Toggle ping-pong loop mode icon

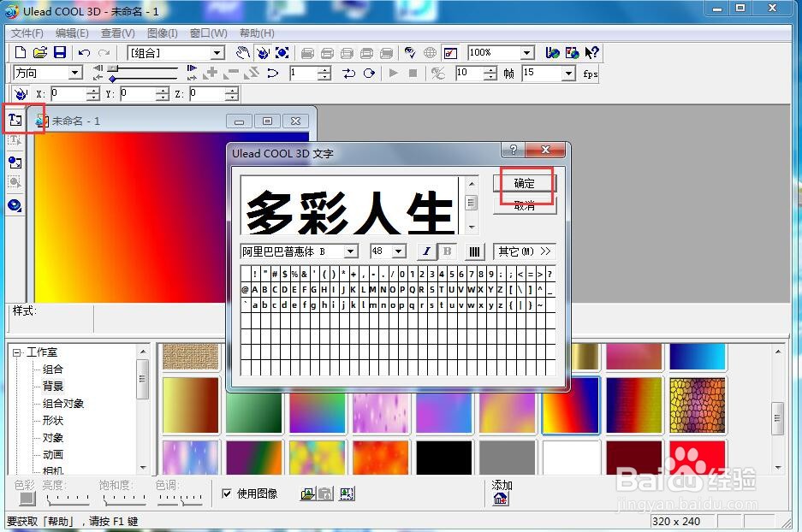[349, 74]
